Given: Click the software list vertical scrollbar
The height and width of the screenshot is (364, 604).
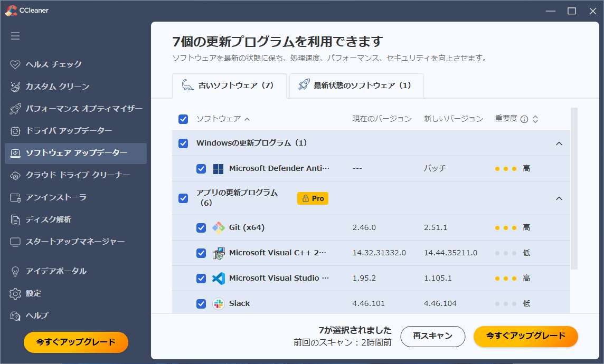Looking at the screenshot, I should (574, 190).
